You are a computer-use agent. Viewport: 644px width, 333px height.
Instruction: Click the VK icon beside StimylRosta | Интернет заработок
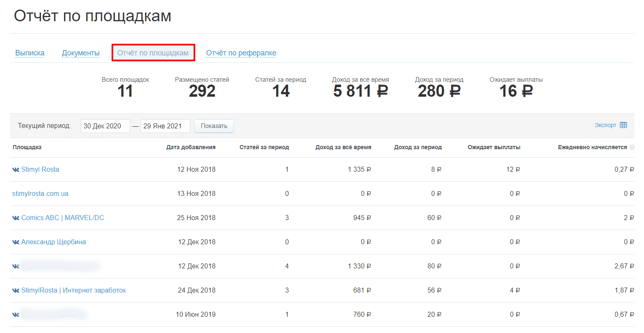click(16, 290)
